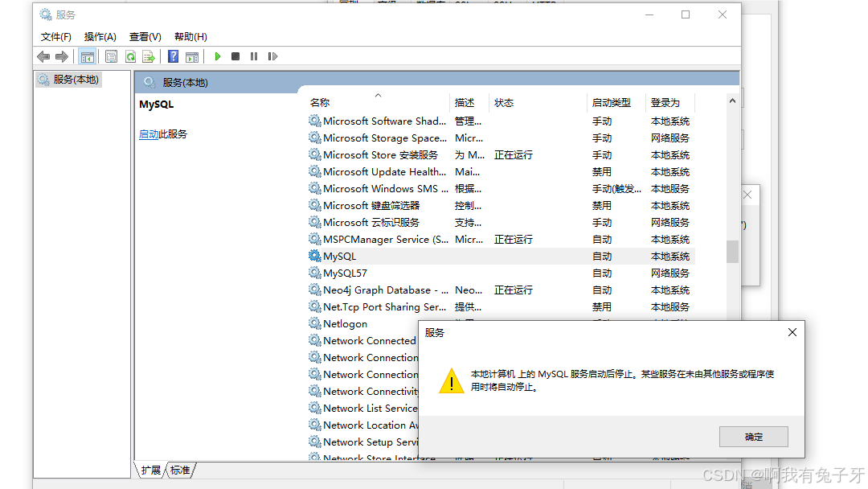The image size is (868, 489).
Task: Sort services by the 登录为 column header
Action: pos(669,102)
